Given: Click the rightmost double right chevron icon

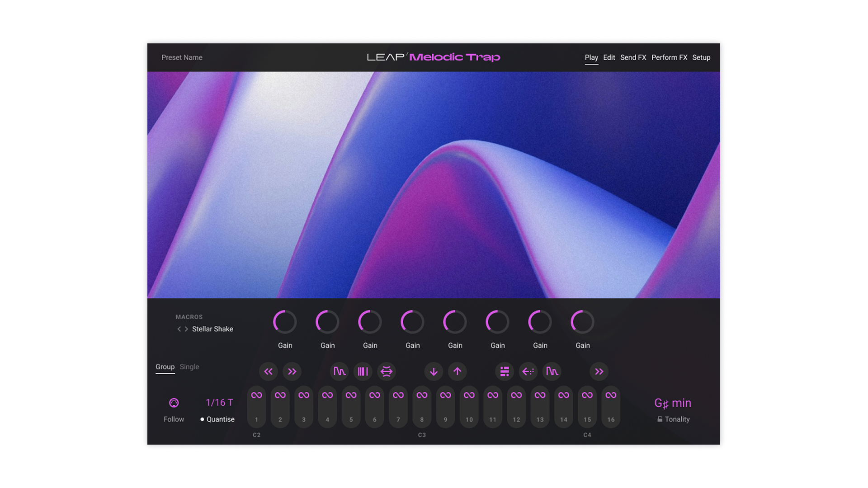Looking at the screenshot, I should pyautogui.click(x=599, y=371).
